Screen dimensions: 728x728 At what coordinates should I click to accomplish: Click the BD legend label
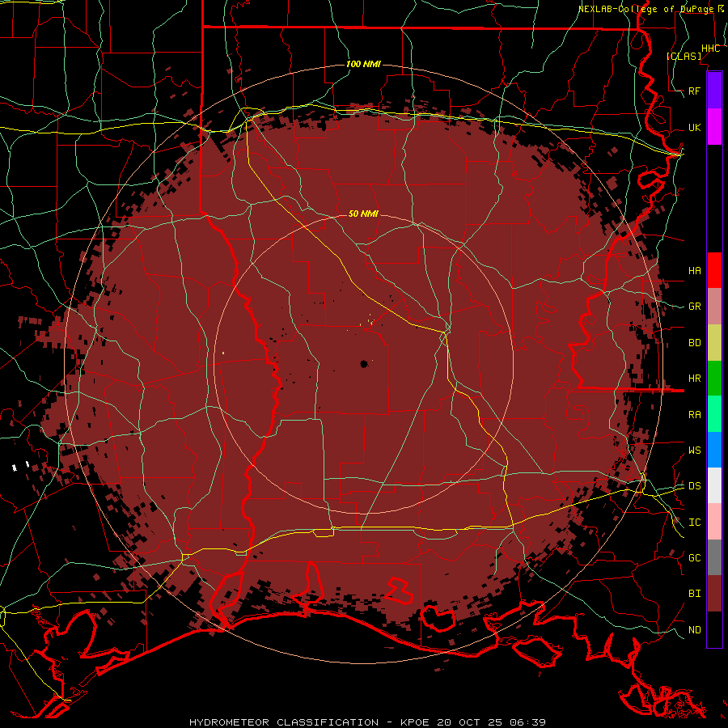click(x=694, y=343)
